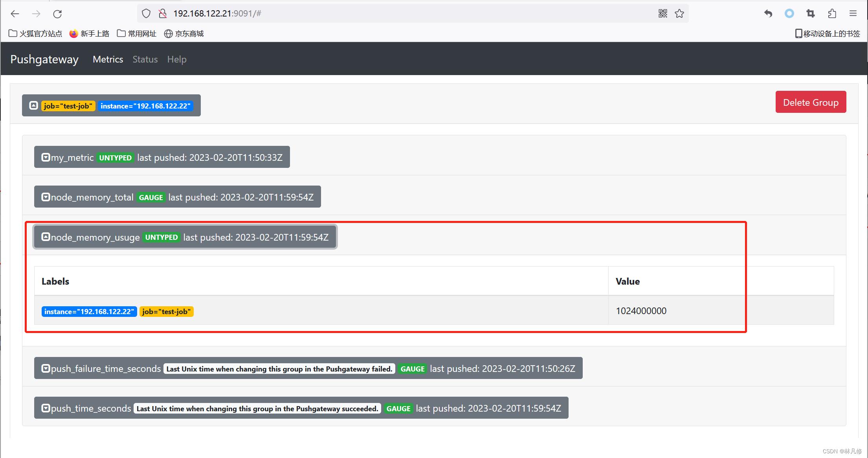Click the job="test-job" label in table
868x458 pixels.
pyautogui.click(x=167, y=312)
